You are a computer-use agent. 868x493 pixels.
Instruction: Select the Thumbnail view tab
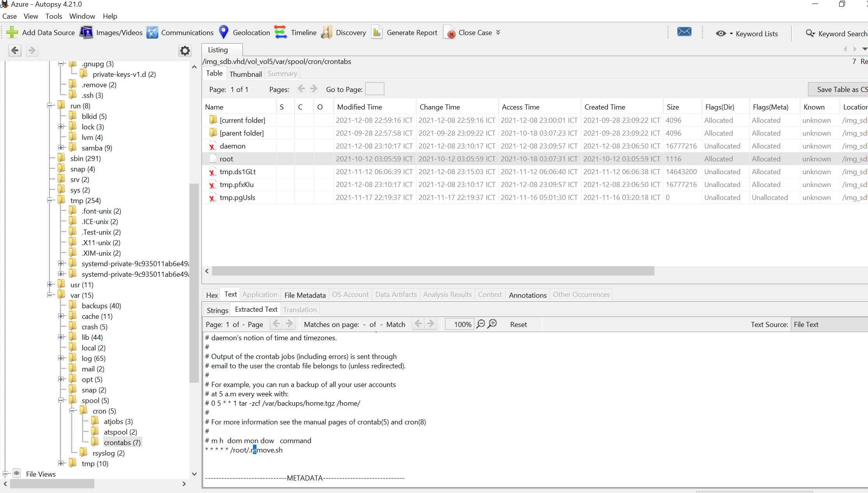(246, 74)
